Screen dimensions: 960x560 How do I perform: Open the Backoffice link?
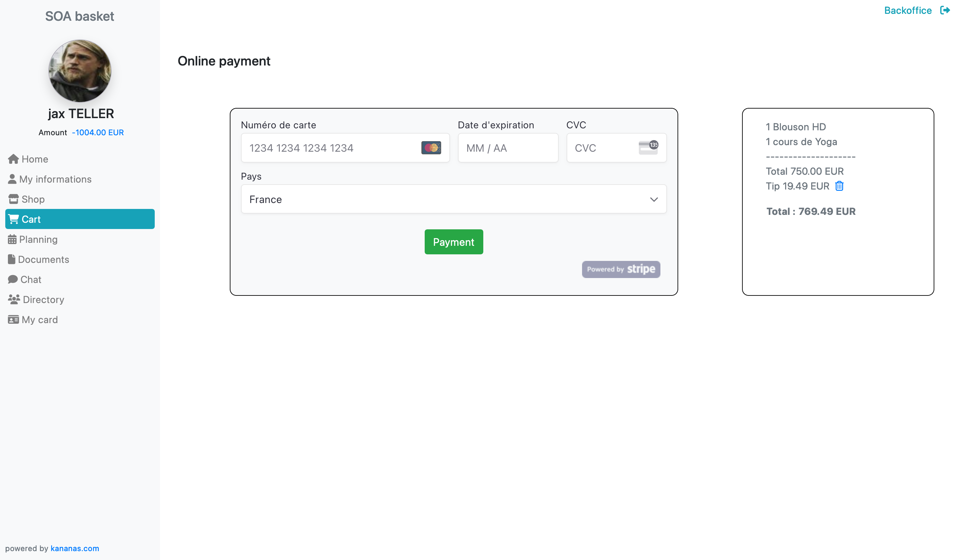point(908,10)
